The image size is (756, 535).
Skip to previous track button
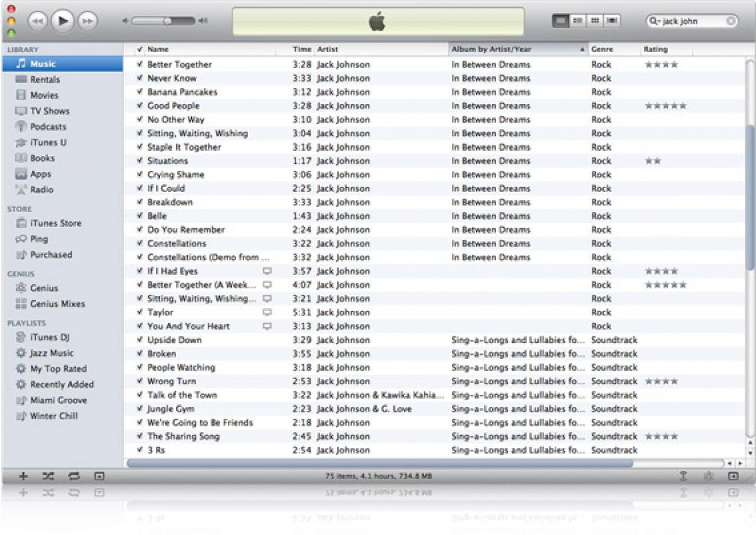pos(38,21)
